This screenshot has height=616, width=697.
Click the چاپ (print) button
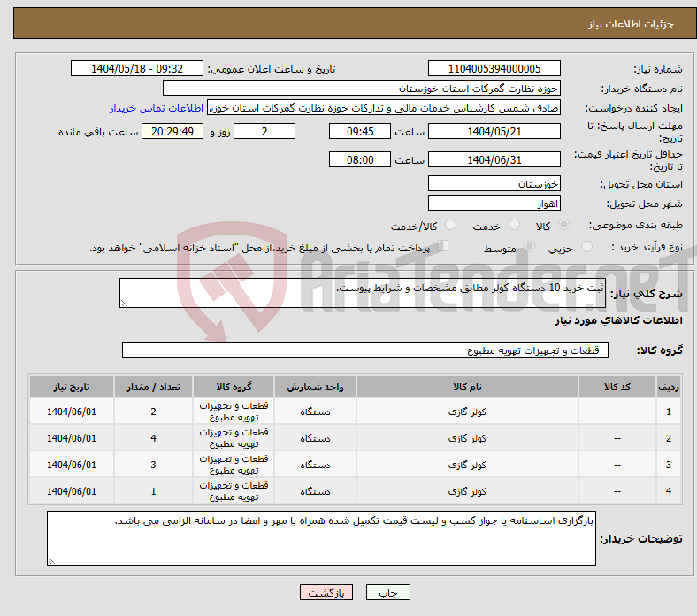[387, 592]
